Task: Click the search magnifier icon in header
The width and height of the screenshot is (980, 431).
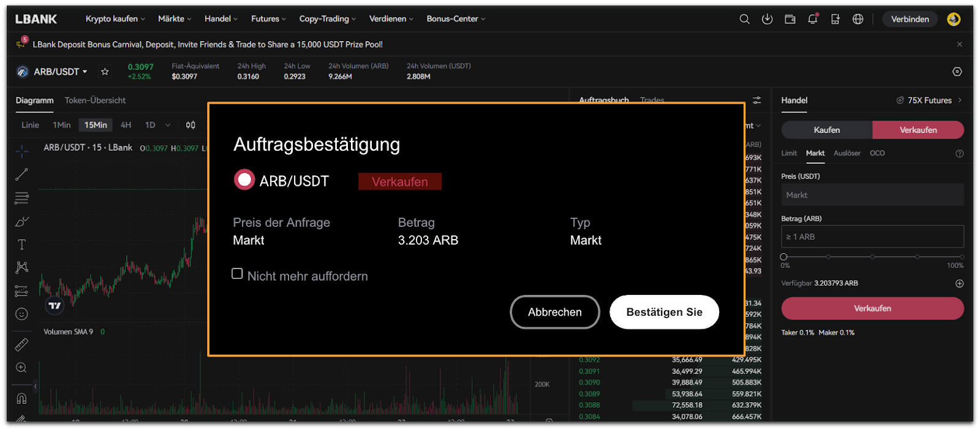Action: click(744, 19)
